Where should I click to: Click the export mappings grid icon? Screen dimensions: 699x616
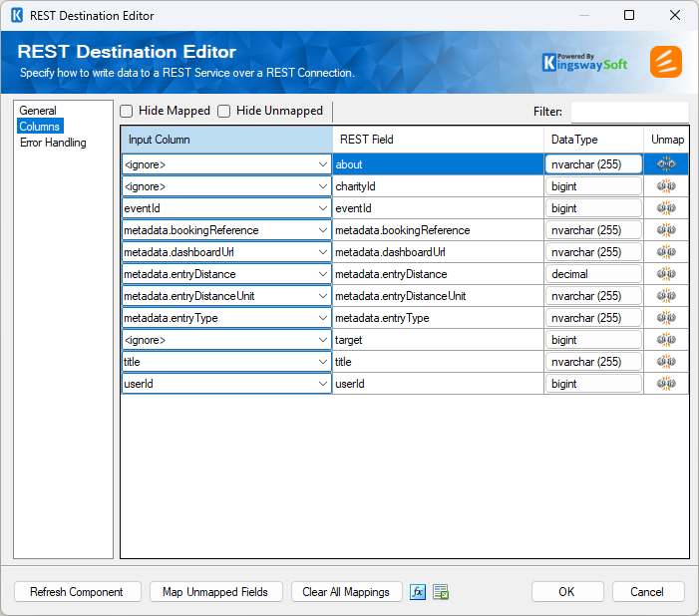click(441, 592)
